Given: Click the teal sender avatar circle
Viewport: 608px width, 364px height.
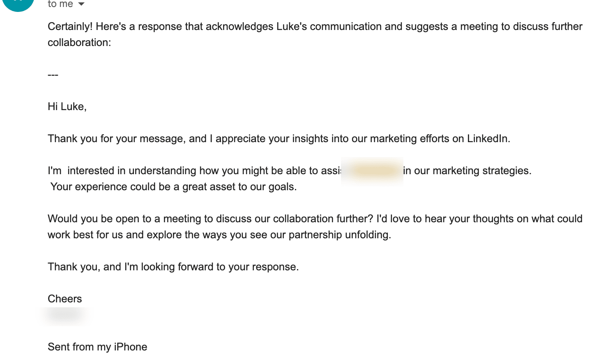Looking at the screenshot, I should pyautogui.click(x=18, y=3).
